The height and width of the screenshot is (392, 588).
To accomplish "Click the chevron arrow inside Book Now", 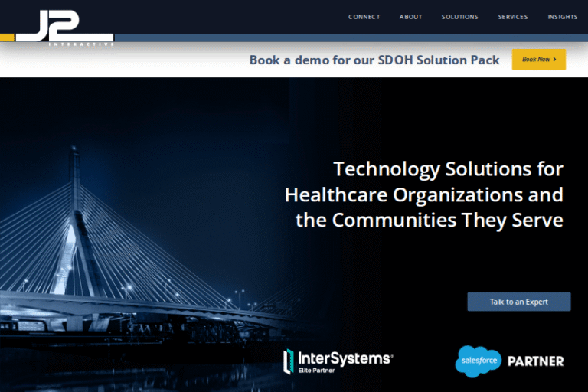I will click(x=554, y=60).
